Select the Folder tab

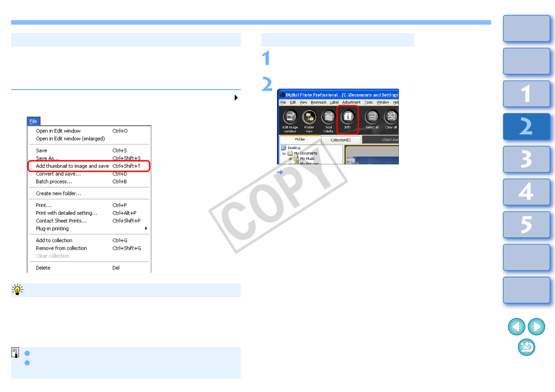click(x=300, y=140)
